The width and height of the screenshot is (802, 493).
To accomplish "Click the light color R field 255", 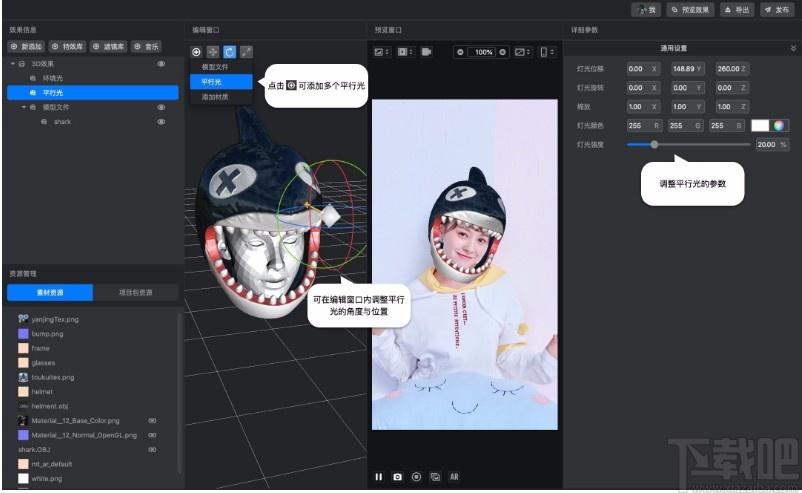I will pyautogui.click(x=644, y=125).
